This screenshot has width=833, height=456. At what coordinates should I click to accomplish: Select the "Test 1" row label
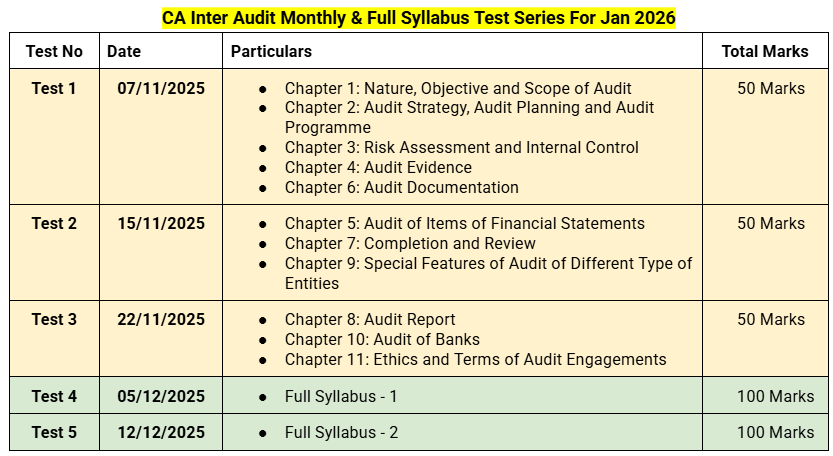(x=54, y=88)
